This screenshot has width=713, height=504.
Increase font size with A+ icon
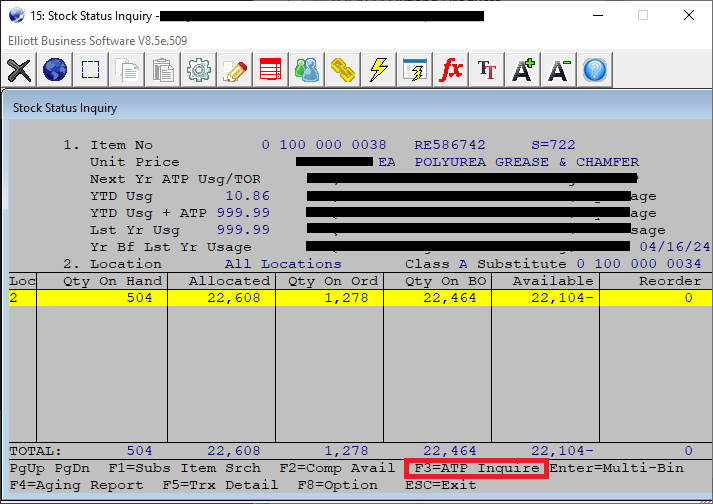(x=523, y=70)
